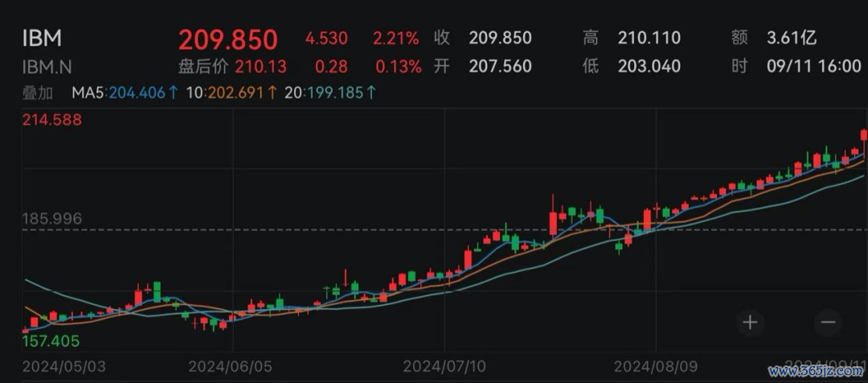Click the 盘后价 210.13 after-hours price

coord(232,67)
